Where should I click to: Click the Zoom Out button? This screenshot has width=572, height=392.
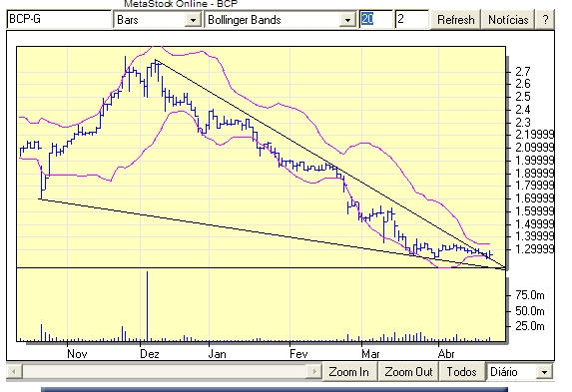(x=408, y=372)
